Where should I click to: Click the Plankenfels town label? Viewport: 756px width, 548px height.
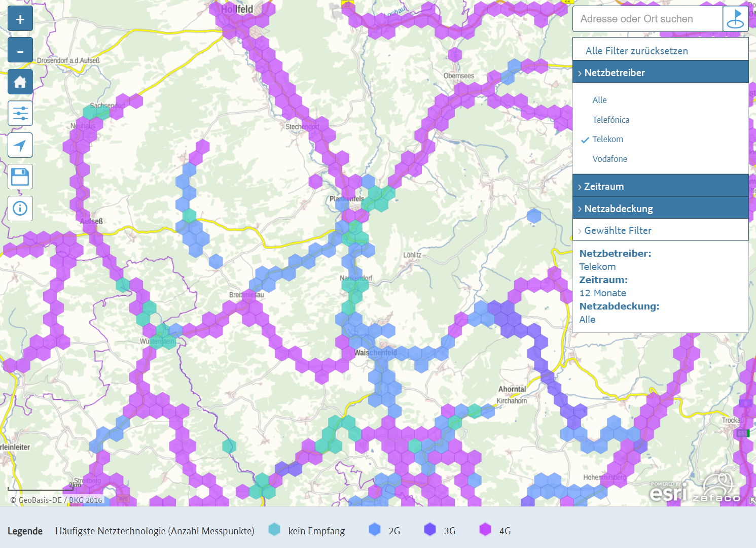click(347, 199)
